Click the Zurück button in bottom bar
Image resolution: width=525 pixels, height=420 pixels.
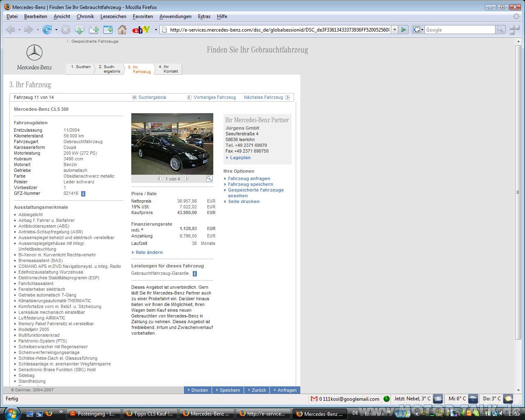257,390
